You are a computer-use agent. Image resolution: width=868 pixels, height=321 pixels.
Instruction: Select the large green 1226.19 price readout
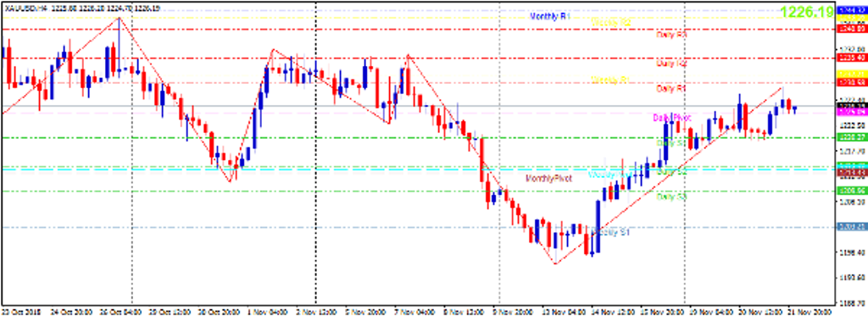pyautogui.click(x=807, y=12)
